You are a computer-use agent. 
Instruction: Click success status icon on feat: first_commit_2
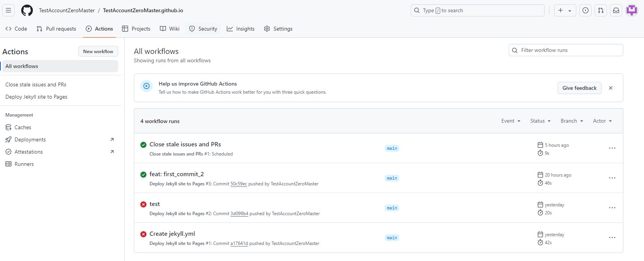click(x=143, y=174)
